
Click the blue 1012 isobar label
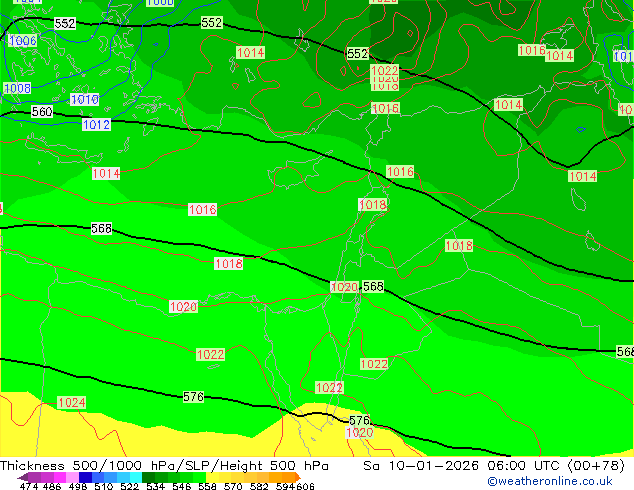click(96, 125)
